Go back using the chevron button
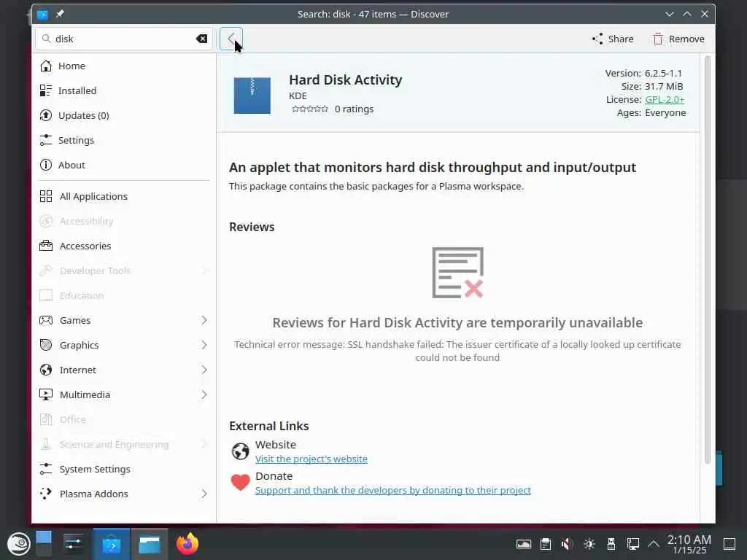 click(x=231, y=39)
